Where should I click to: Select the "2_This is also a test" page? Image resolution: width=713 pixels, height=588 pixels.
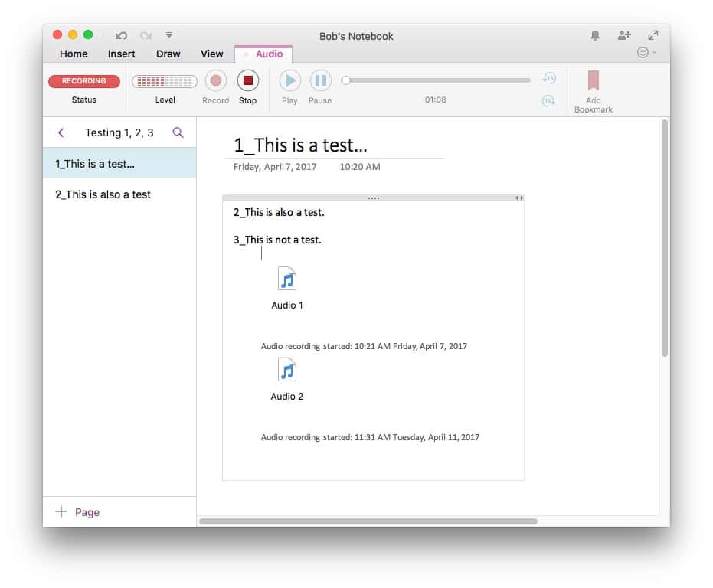(x=103, y=194)
